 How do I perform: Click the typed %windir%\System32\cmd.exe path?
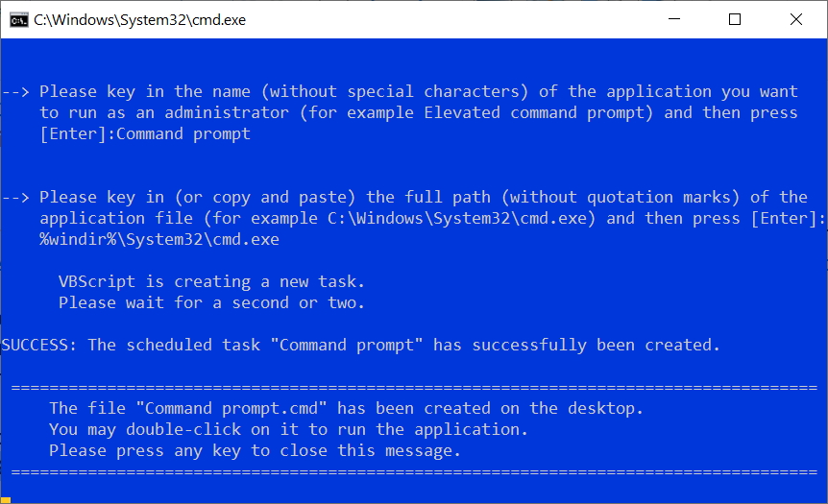(x=159, y=240)
